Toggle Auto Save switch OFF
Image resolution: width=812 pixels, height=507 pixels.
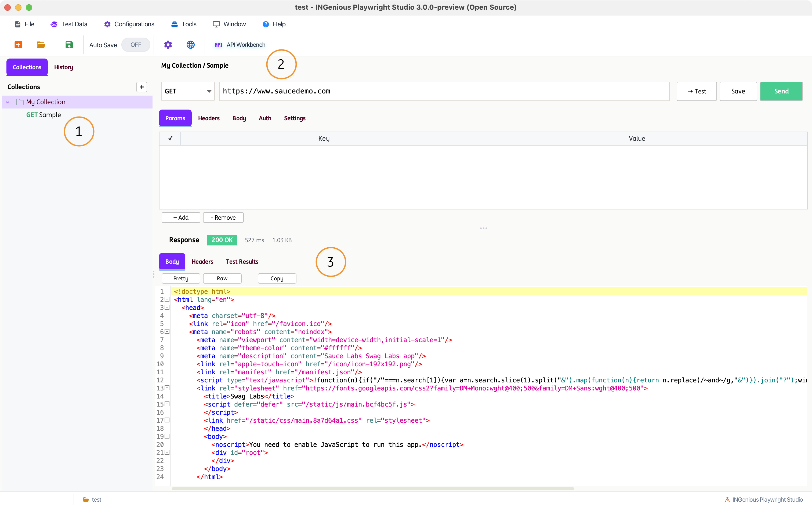(136, 45)
